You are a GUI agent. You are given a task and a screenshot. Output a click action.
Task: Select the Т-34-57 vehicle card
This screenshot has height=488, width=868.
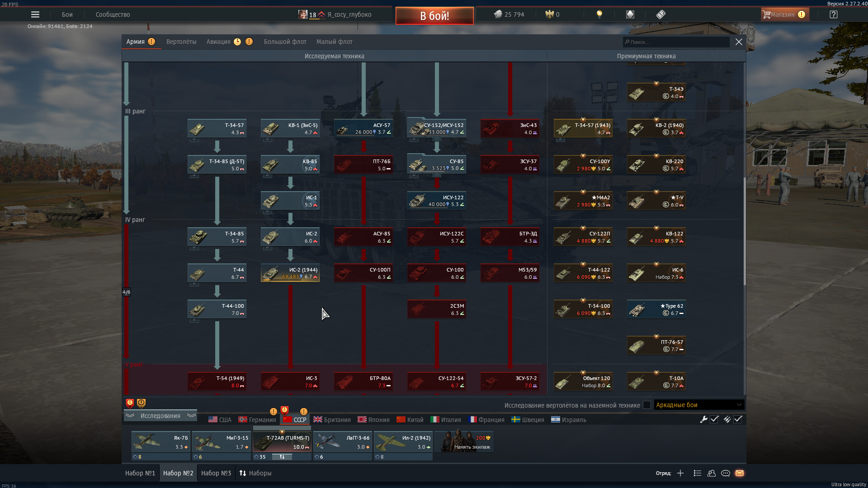[217, 128]
